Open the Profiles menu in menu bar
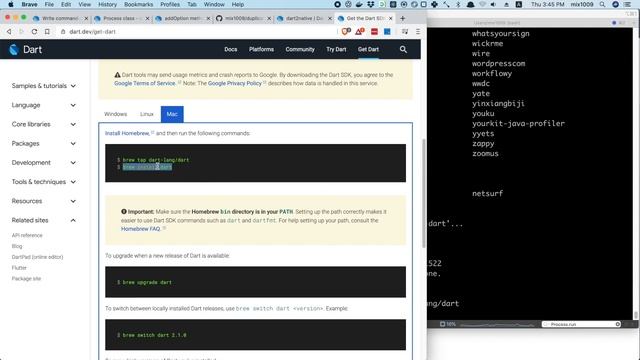The image size is (640, 360). coord(170,4)
